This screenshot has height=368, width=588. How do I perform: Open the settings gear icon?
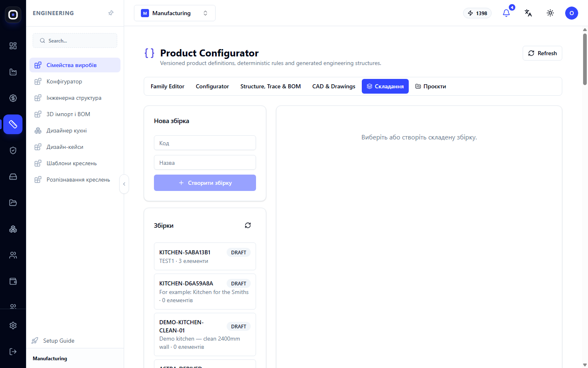coord(13,325)
